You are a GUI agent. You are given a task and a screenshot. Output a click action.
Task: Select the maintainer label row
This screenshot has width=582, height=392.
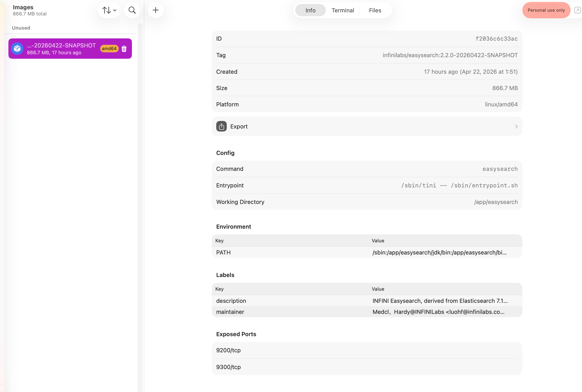click(x=367, y=312)
